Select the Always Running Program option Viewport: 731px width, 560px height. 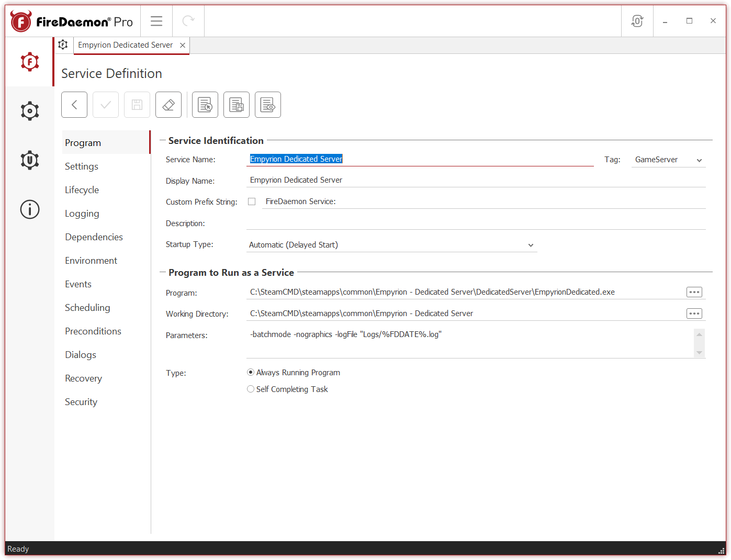click(x=251, y=372)
